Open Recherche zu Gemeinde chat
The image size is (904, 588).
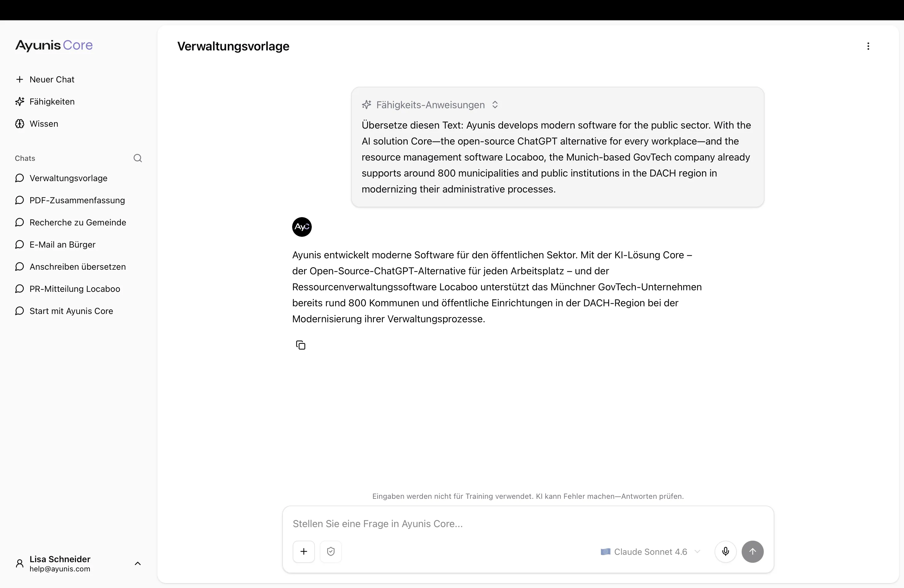coord(77,222)
